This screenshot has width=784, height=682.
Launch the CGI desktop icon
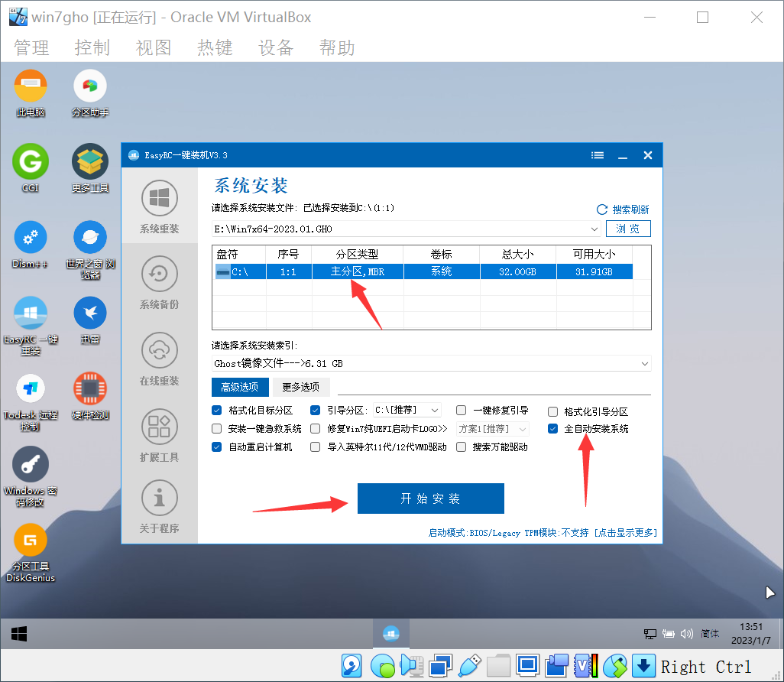(31, 169)
